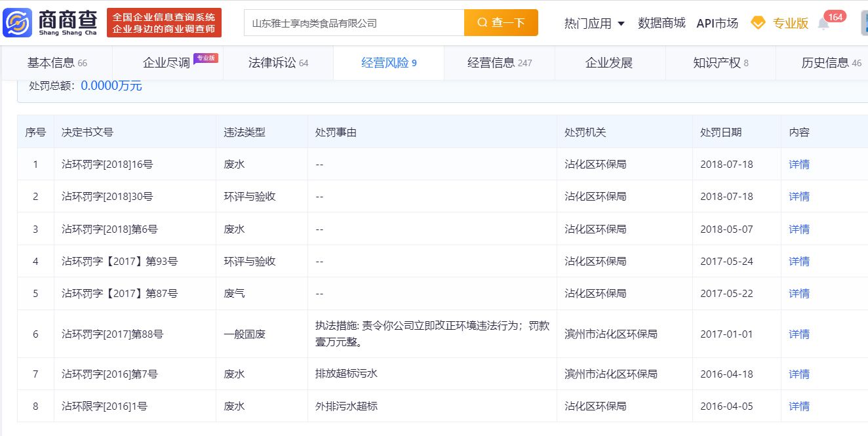Image resolution: width=868 pixels, height=436 pixels.
Task: Click the date 2017-05-22
Action: [726, 293]
